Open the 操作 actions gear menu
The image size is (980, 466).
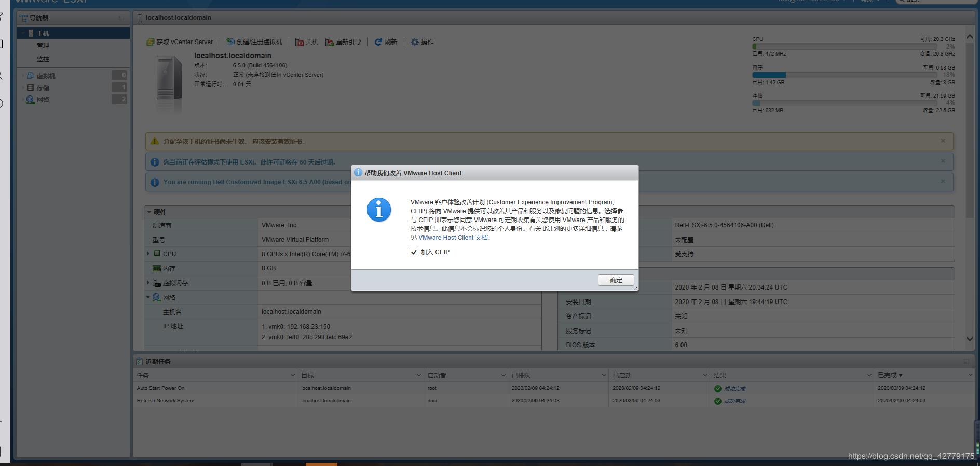(415, 42)
